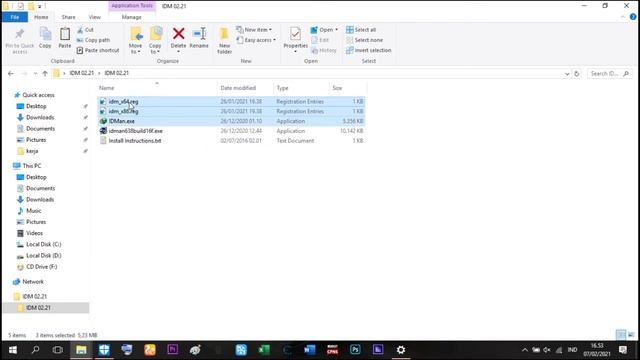Select the idman638build16f.exe file
640x360 pixels.
click(x=136, y=131)
